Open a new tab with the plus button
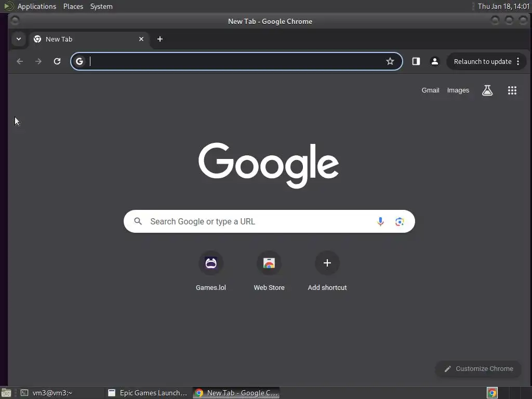The image size is (532, 399). tap(160, 39)
